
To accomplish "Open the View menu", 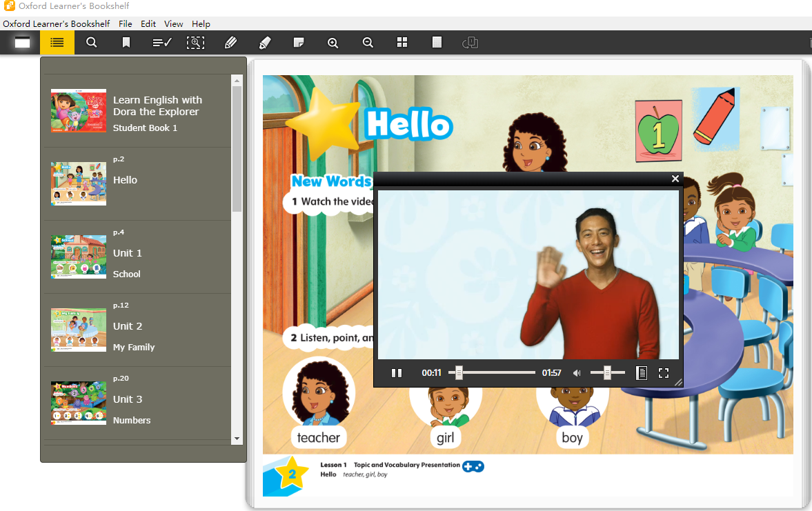I will pyautogui.click(x=173, y=24).
